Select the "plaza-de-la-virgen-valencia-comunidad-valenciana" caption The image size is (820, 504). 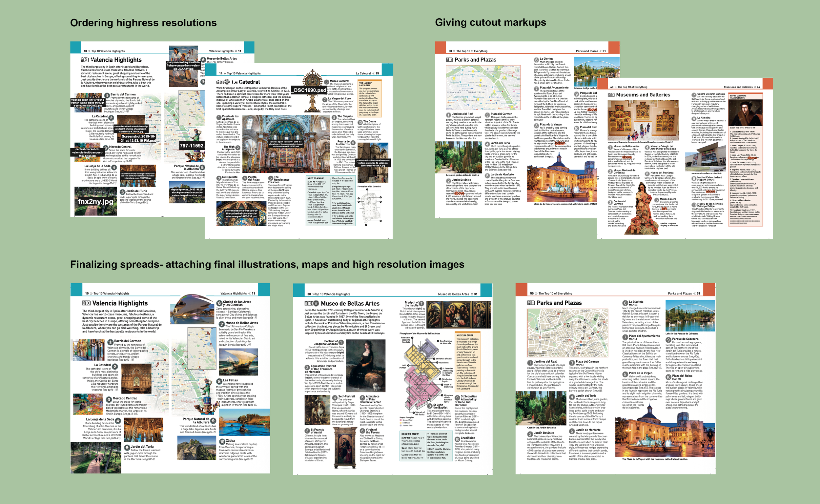coord(565,204)
